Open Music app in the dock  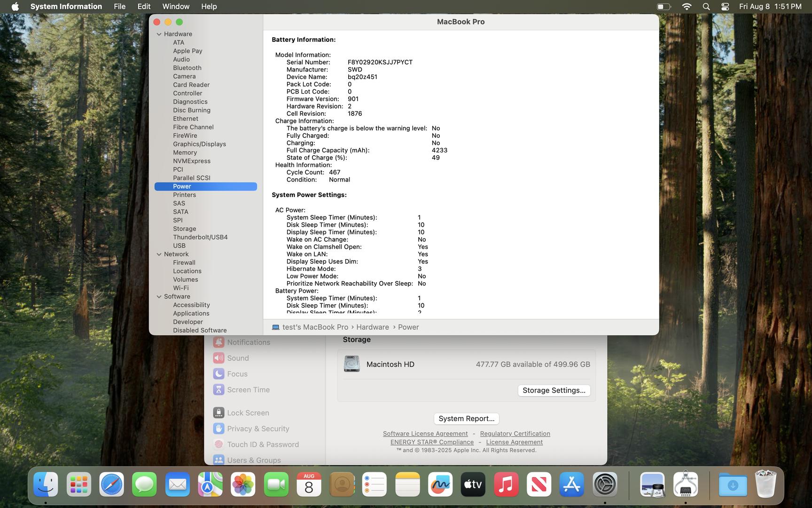click(x=506, y=484)
